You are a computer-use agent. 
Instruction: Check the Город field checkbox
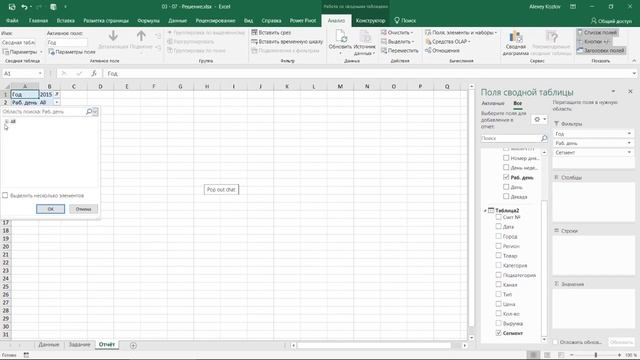(x=498, y=236)
